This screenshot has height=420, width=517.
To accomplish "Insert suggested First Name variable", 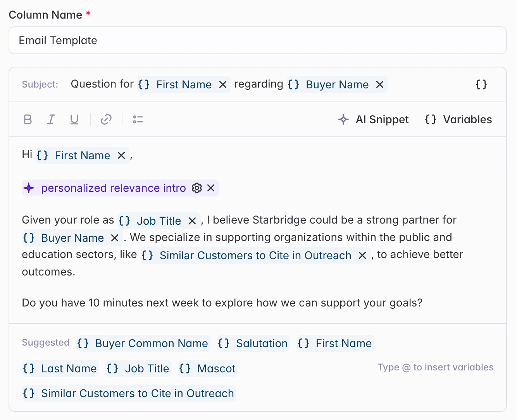I will pos(335,343).
